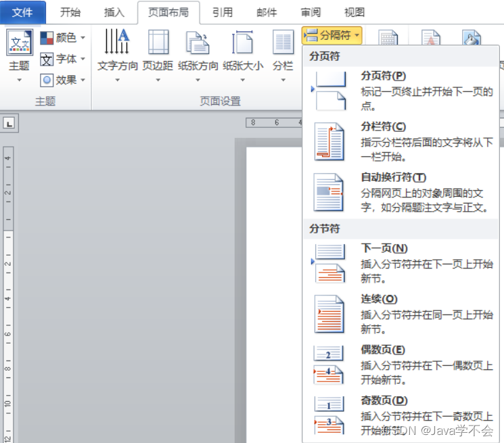Screen dimensions: 504x443
Task: Click the 页面设置 group label
Action: coord(220,101)
